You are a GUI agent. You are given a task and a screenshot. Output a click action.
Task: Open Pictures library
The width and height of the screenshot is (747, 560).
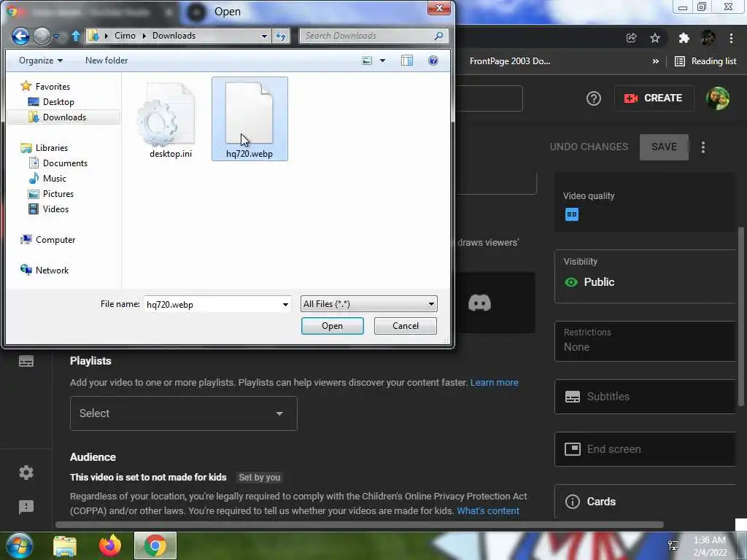tap(58, 194)
